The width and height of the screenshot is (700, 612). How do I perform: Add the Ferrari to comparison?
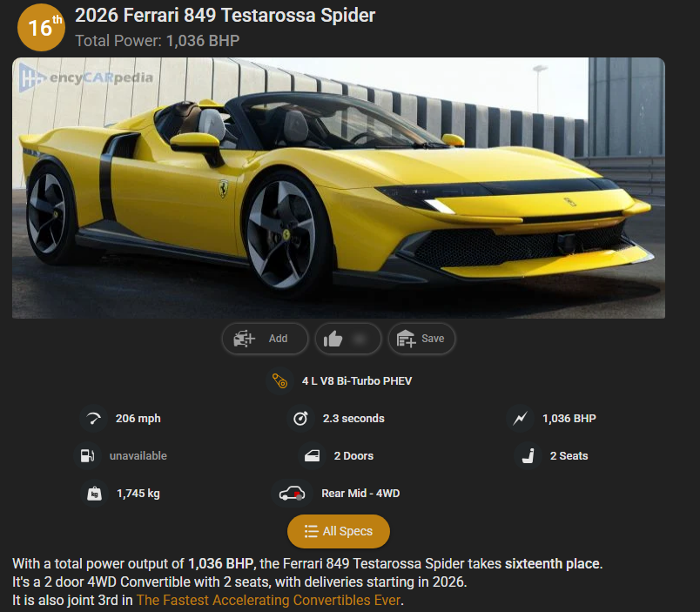265,339
